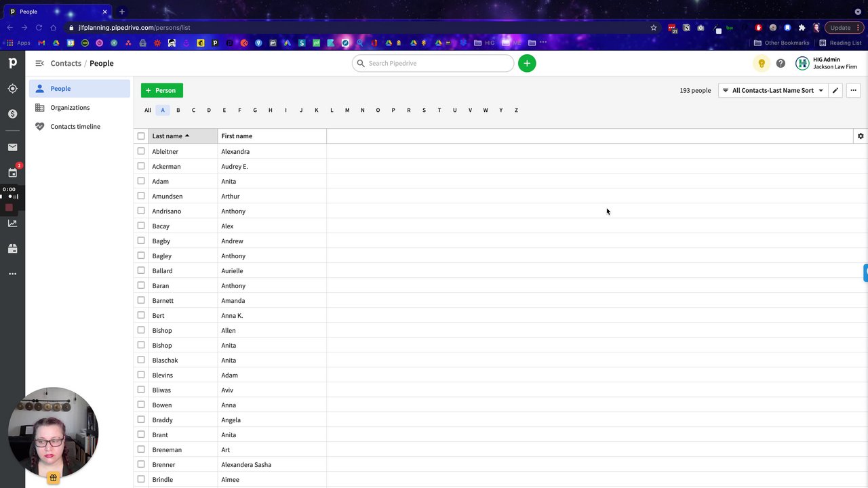
Task: Collapse navigation menu toggle icon
Action: pos(39,63)
